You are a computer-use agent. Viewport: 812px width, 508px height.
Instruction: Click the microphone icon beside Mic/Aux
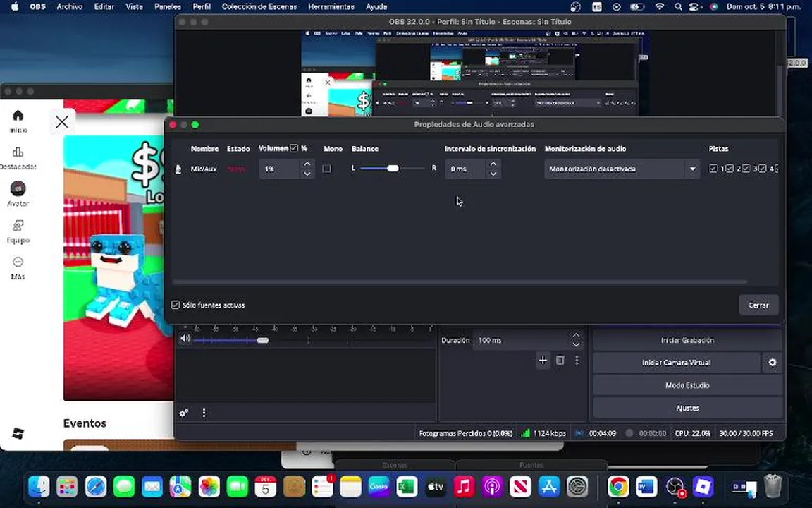(x=178, y=169)
